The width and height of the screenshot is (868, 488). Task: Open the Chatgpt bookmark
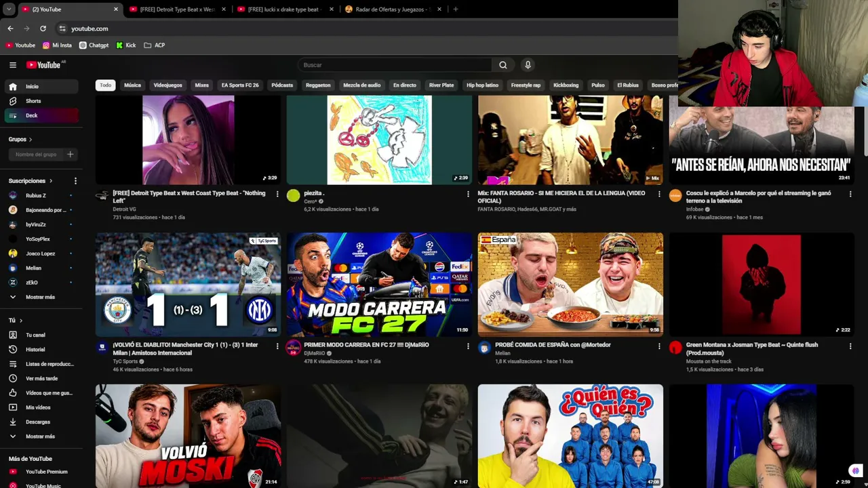point(94,45)
